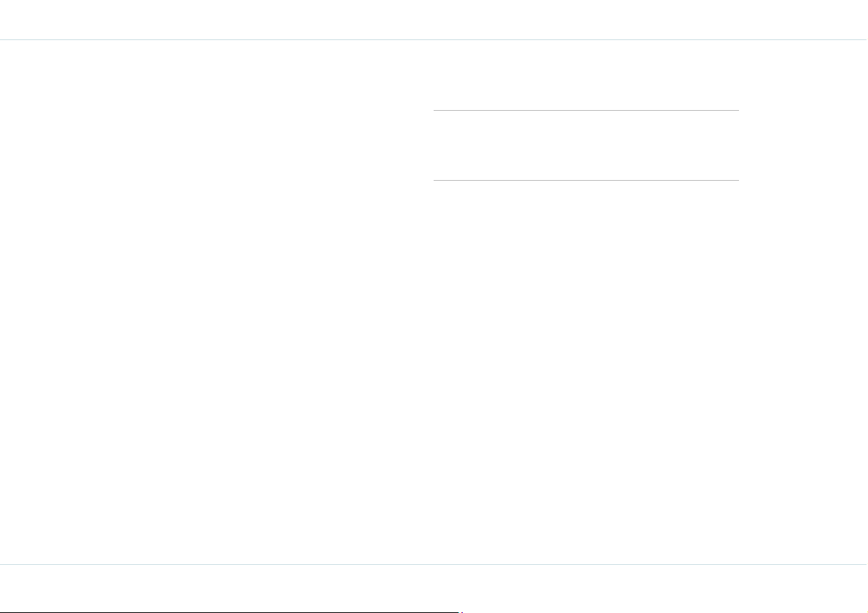
Task: Click the upper gray horizontal divider line
Action: [586, 110]
